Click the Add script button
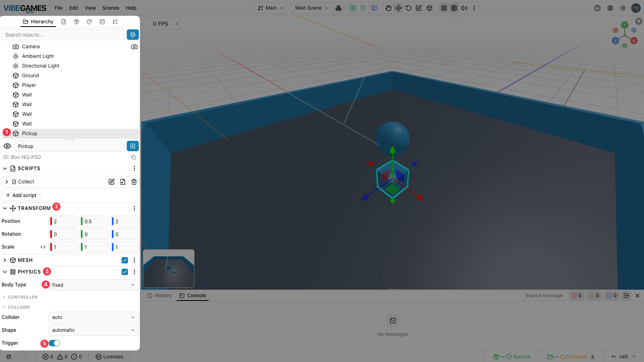644x362 pixels. pyautogui.click(x=21, y=195)
